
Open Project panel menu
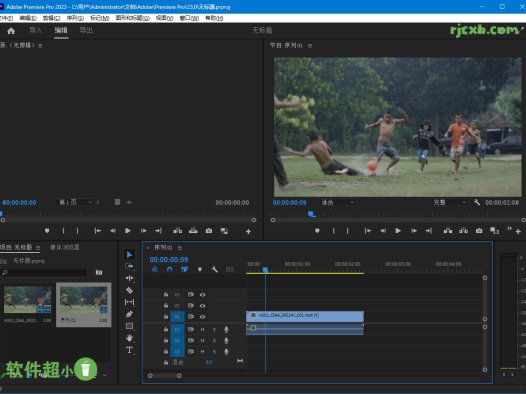38,248
